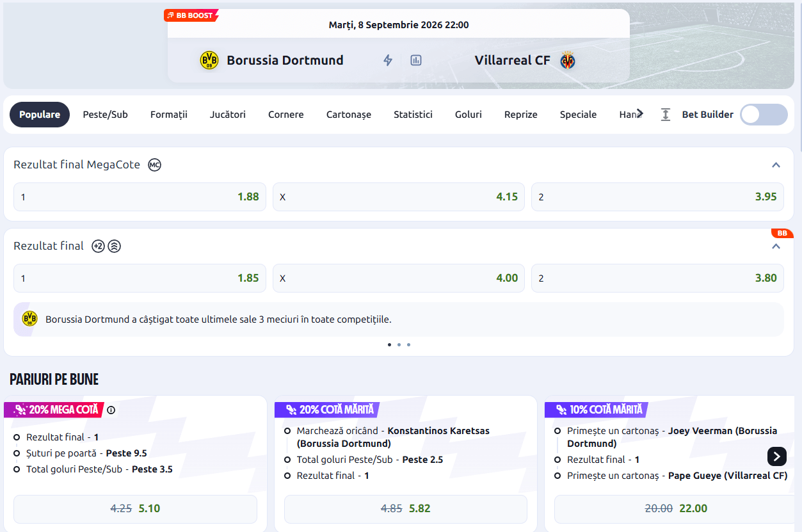Select MegaCote home win at 1.88
This screenshot has height=532, width=802.
coord(140,197)
